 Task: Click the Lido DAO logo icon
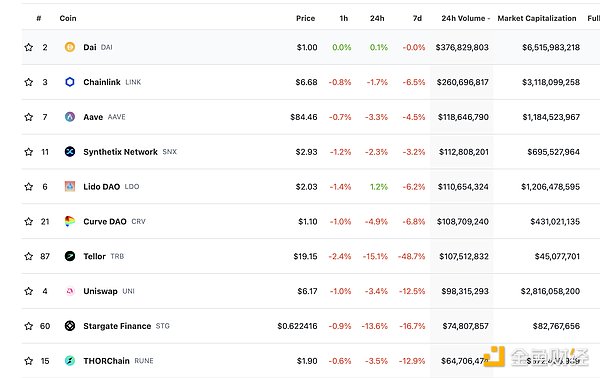70,186
